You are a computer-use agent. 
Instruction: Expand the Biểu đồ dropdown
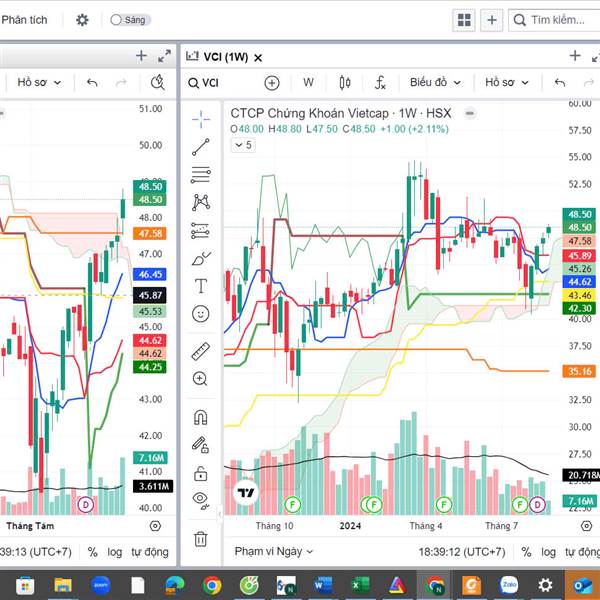pos(435,83)
